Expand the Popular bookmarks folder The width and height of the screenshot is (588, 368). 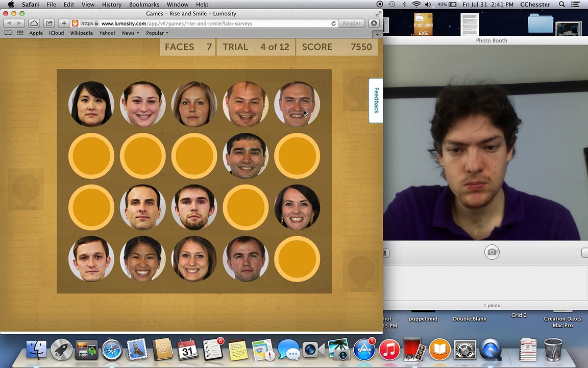pyautogui.click(x=157, y=33)
